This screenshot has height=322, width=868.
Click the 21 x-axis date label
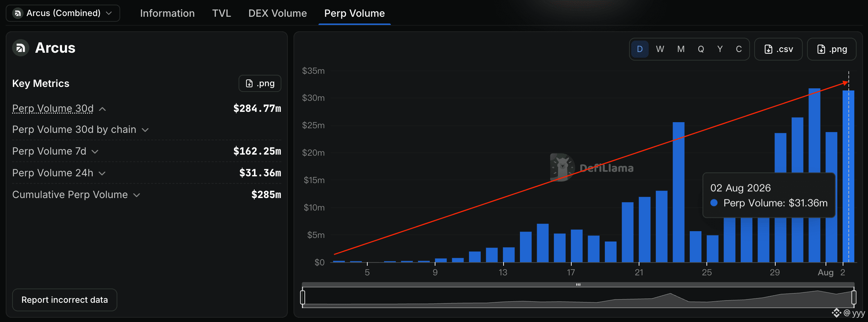point(639,272)
